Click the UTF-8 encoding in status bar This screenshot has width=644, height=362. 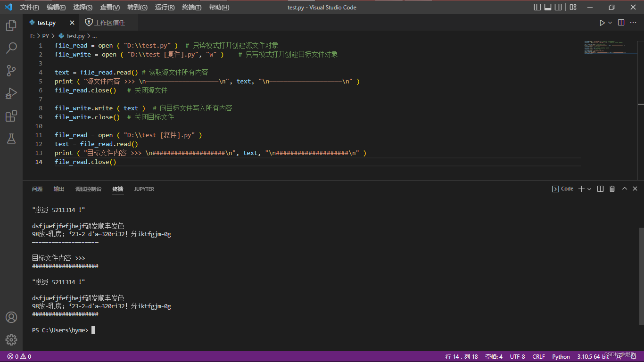[x=517, y=357]
